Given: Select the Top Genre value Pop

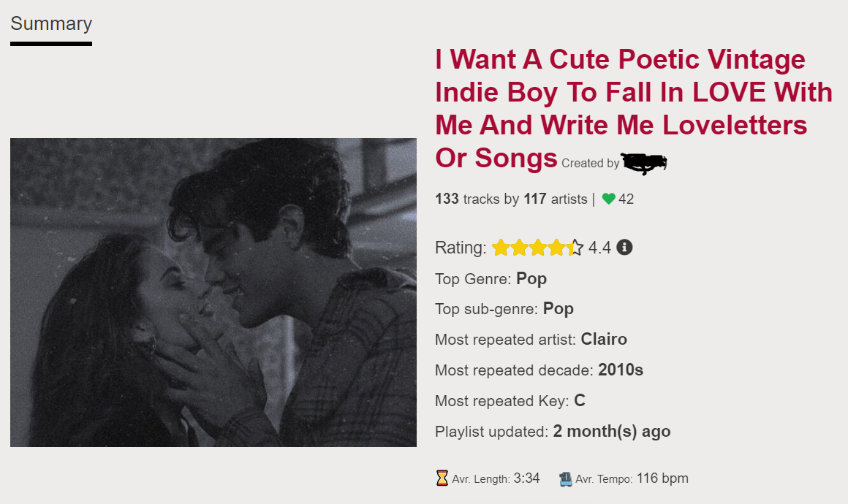Looking at the screenshot, I should coord(531,278).
